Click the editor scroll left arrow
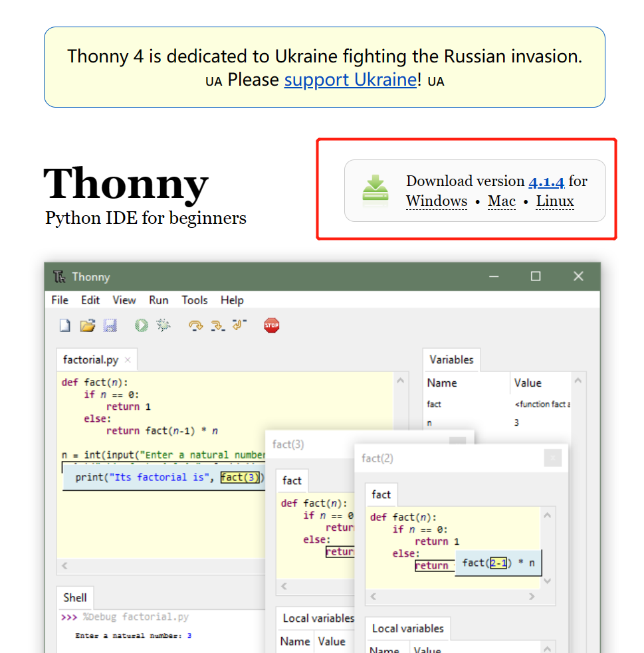Image resolution: width=644 pixels, height=653 pixels. coord(64,565)
